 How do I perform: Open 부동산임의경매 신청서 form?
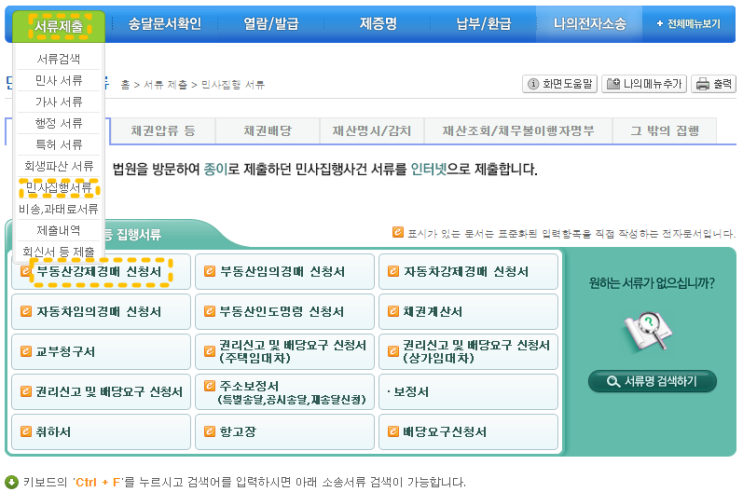pyautogui.click(x=284, y=272)
